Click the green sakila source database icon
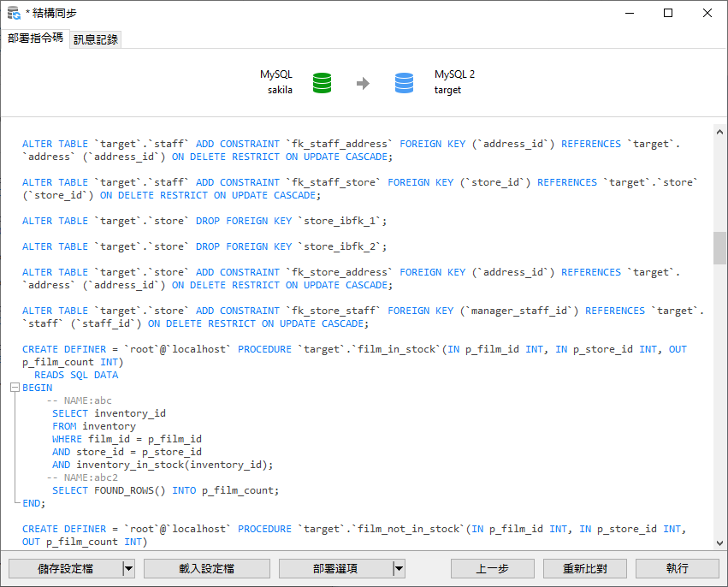Screen dimensions: 728x587 click(323, 82)
